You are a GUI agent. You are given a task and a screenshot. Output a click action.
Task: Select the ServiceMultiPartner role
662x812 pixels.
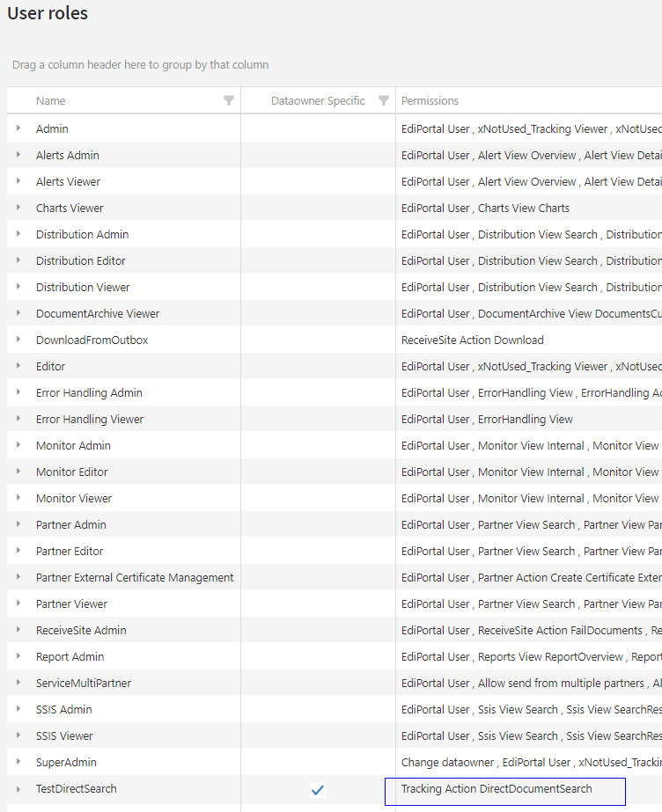(x=84, y=684)
